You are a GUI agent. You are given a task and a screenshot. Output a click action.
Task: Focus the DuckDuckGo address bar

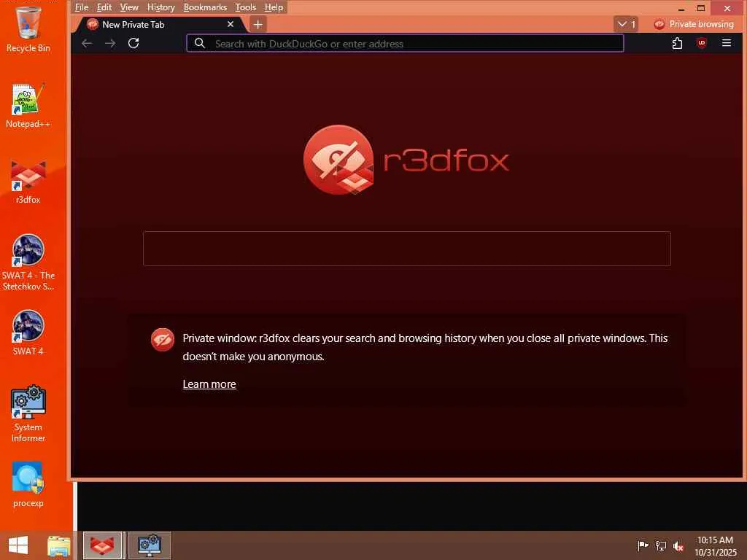pyautogui.click(x=405, y=43)
